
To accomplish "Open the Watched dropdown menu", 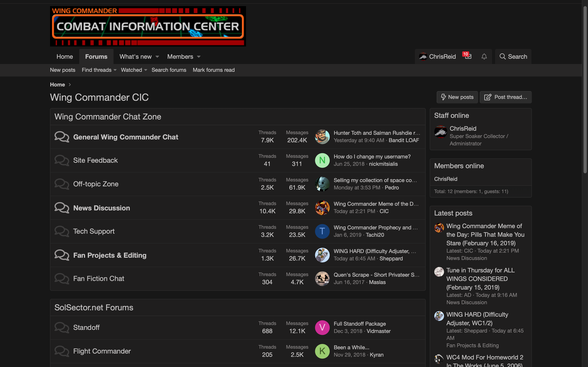I will [134, 70].
